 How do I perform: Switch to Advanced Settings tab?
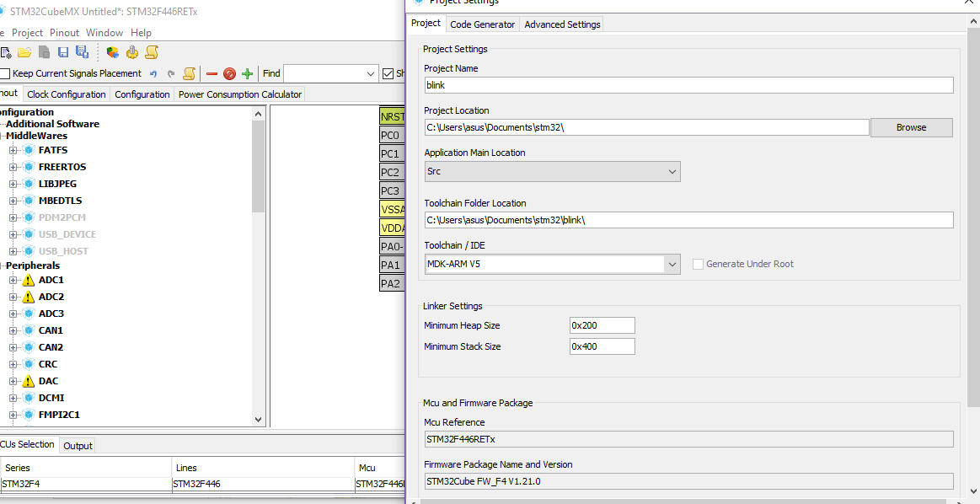click(x=563, y=24)
